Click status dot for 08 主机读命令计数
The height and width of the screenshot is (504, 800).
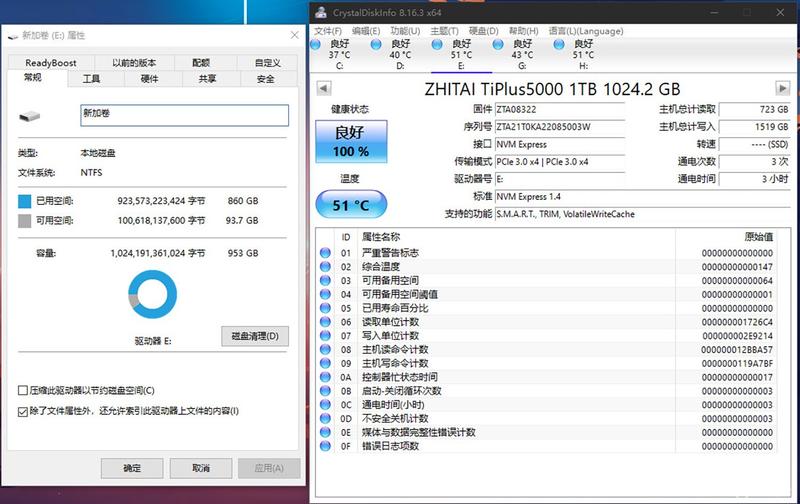[325, 349]
